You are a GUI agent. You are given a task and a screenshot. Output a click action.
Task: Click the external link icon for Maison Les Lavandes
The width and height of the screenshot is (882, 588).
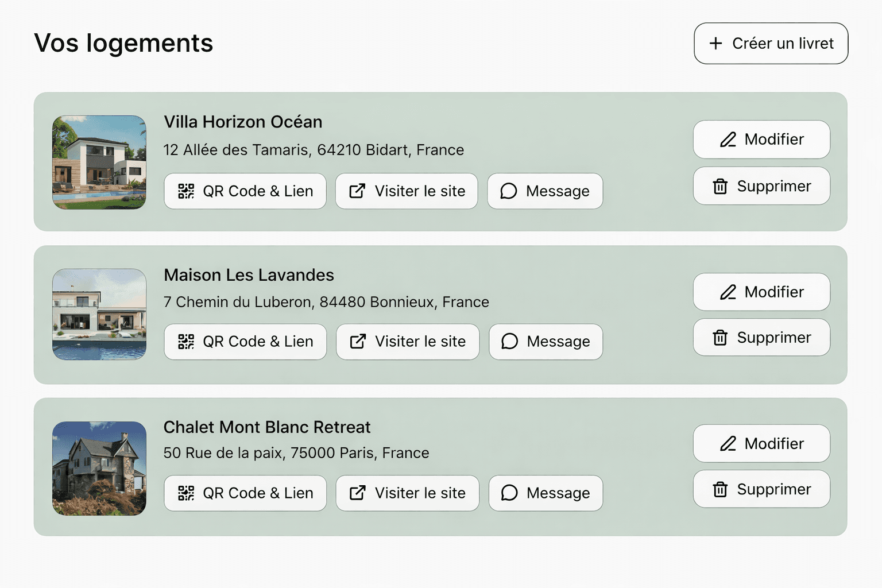tap(358, 342)
